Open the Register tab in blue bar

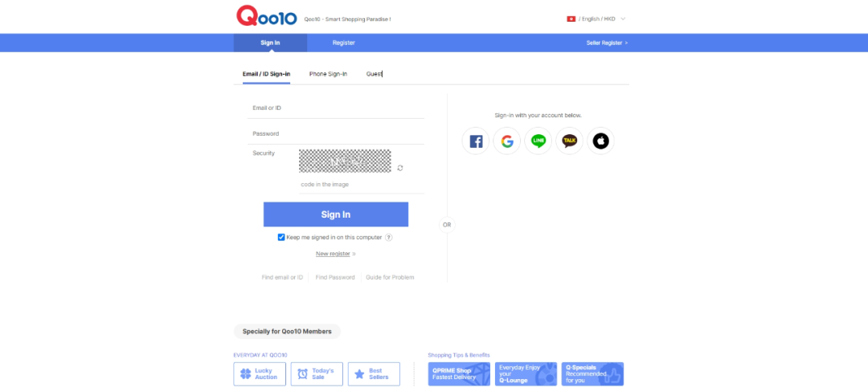(x=344, y=43)
